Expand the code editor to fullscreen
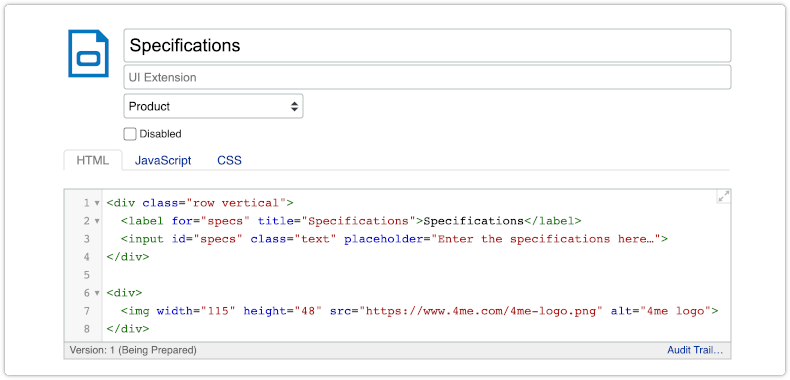The width and height of the screenshot is (790, 380). point(723,197)
